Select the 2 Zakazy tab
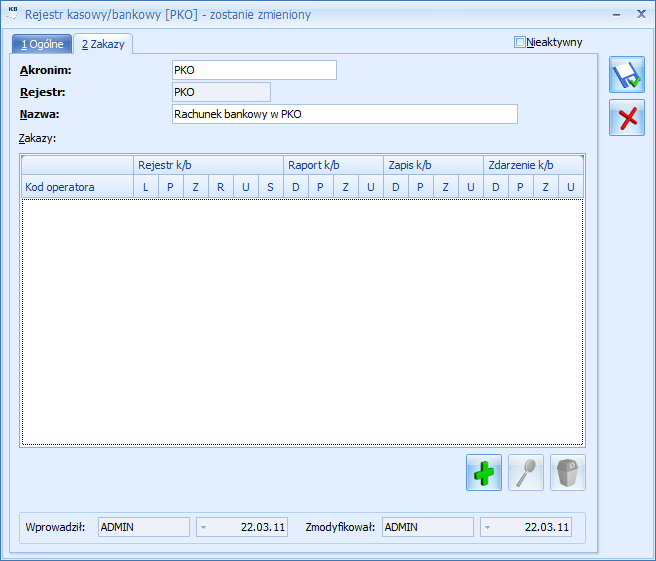The height and width of the screenshot is (561, 656). pyautogui.click(x=103, y=44)
